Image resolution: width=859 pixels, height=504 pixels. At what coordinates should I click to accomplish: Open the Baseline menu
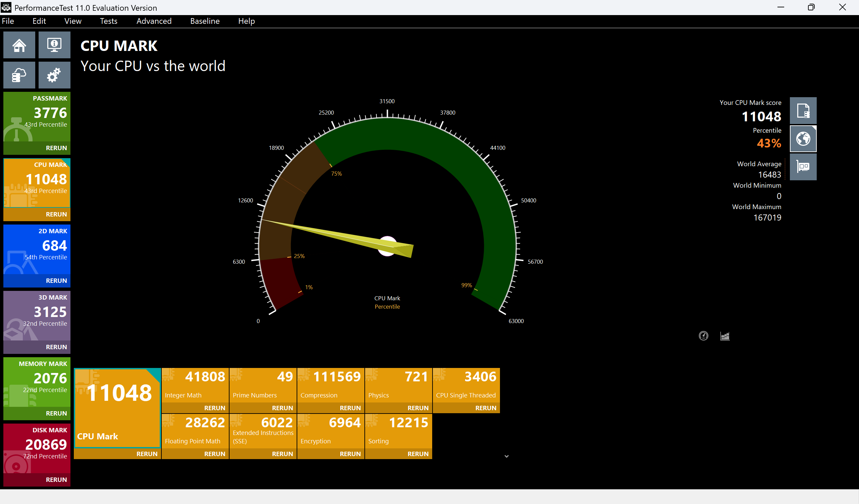(205, 21)
